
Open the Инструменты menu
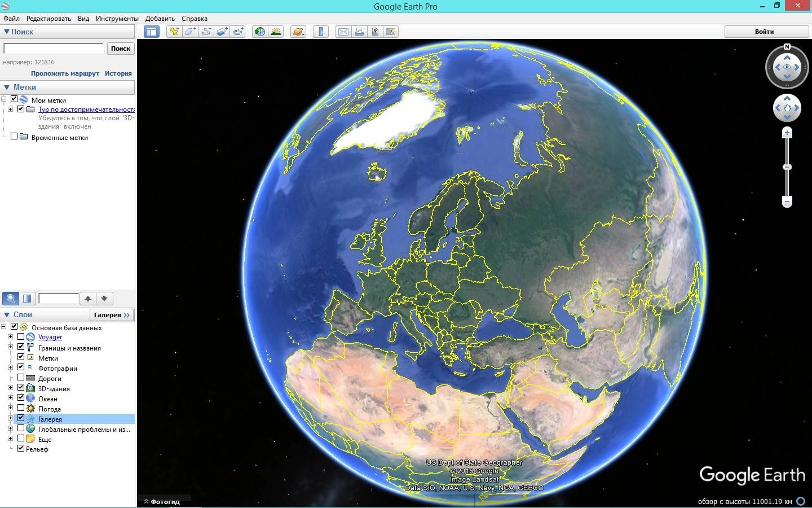pos(117,19)
